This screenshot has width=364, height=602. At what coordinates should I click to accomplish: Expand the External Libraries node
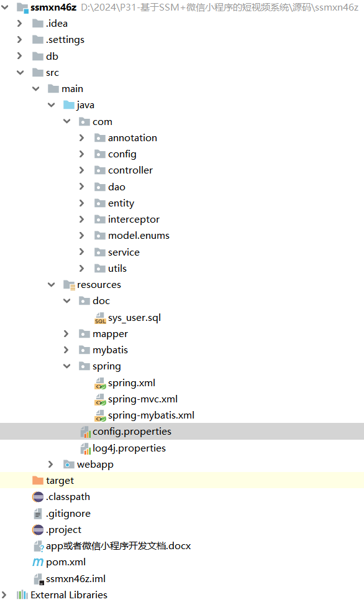pos(4,595)
